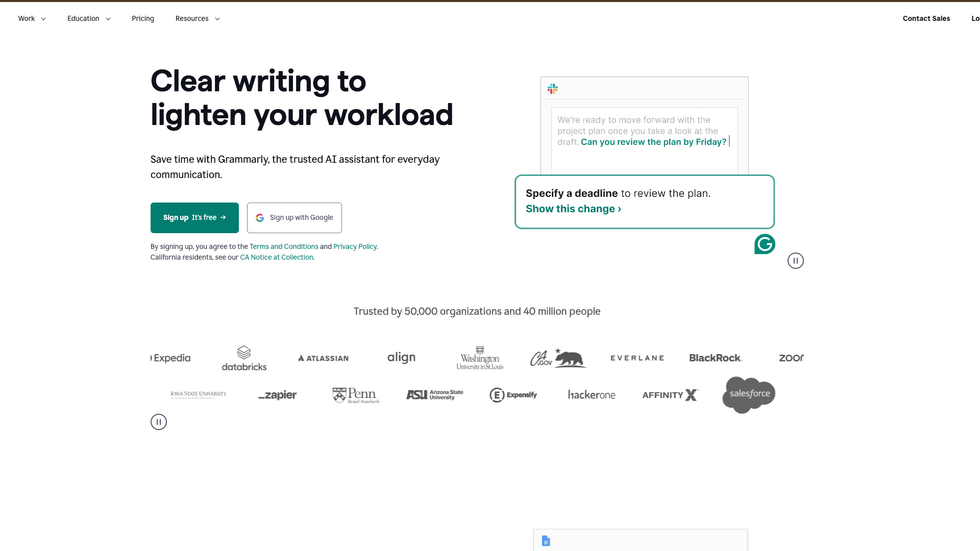Click the Zapier logo
The width and height of the screenshot is (980, 551).
pos(277,395)
